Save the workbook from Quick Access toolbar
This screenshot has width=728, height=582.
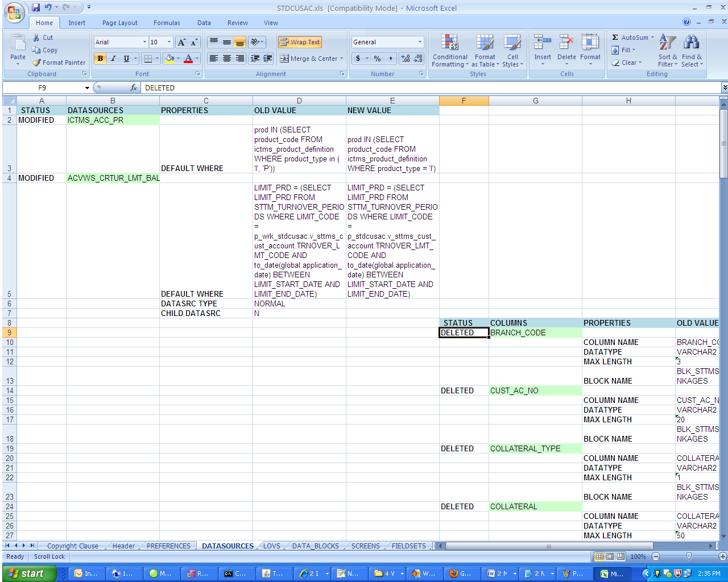36,7
